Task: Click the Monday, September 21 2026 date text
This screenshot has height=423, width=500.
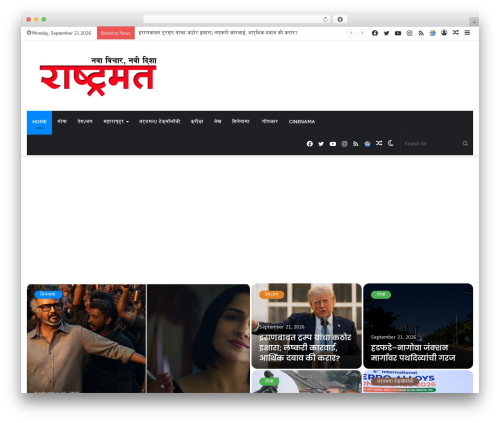Action: pos(59,33)
